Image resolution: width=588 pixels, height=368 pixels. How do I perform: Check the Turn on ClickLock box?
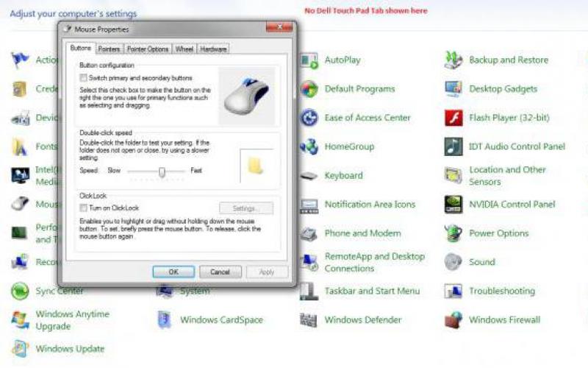(84, 208)
